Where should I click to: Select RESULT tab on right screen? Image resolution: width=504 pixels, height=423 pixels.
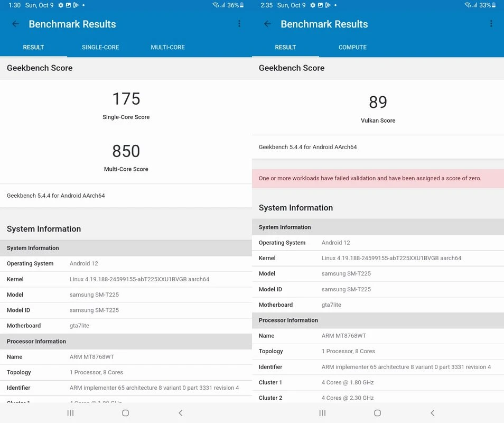(285, 47)
